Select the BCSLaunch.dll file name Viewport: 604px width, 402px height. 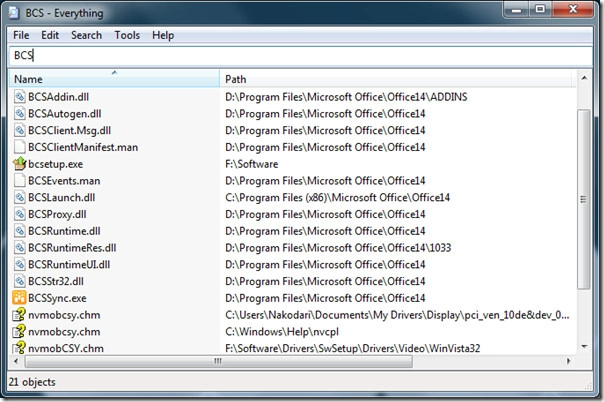(62, 198)
